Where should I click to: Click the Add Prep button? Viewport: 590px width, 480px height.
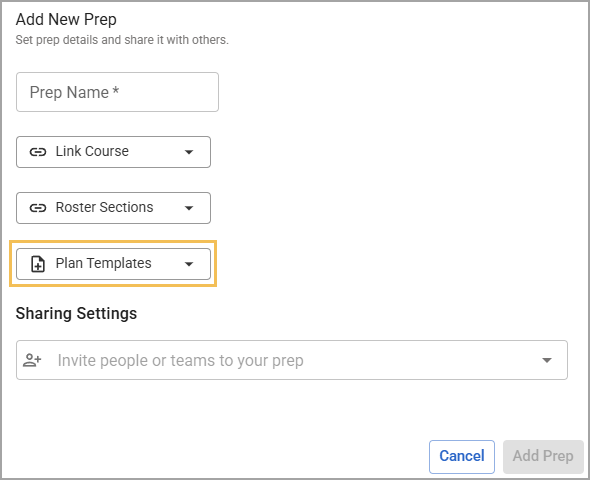point(543,457)
